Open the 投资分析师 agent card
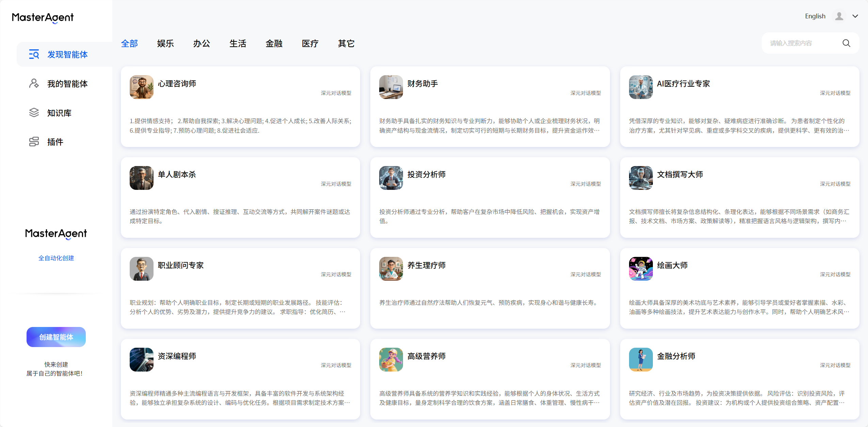Viewport: 868px width, 427px height. point(490,197)
